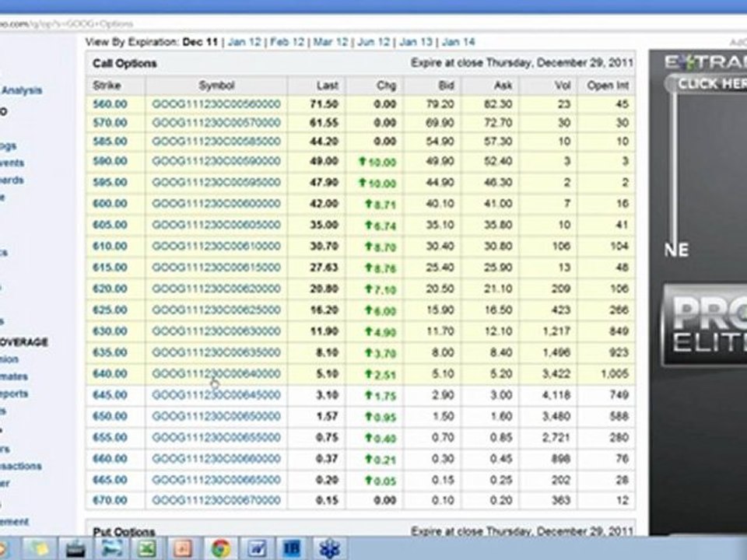Switch expiration view to Jun 12
747x560 pixels.
pyautogui.click(x=373, y=42)
